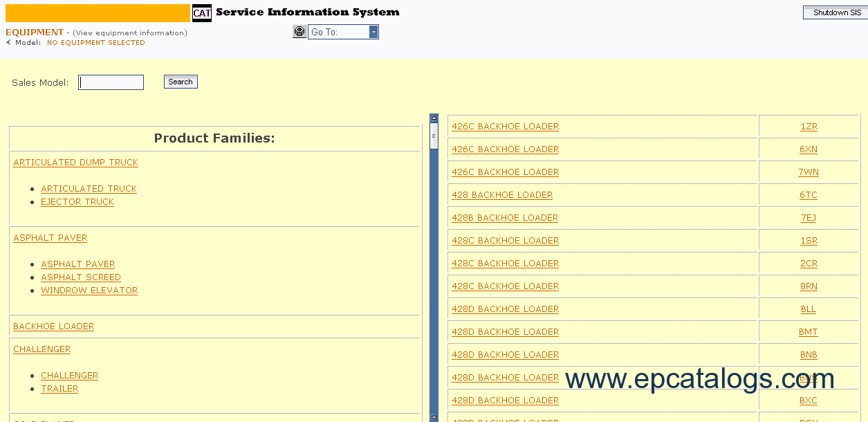The width and height of the screenshot is (868, 422).
Task: Open the BACKHOE LOADER product family
Action: click(x=53, y=327)
